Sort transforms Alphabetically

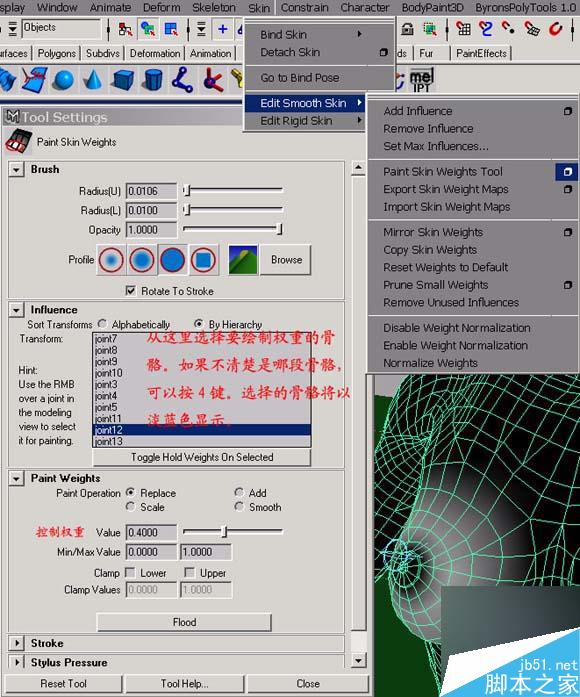coord(102,324)
